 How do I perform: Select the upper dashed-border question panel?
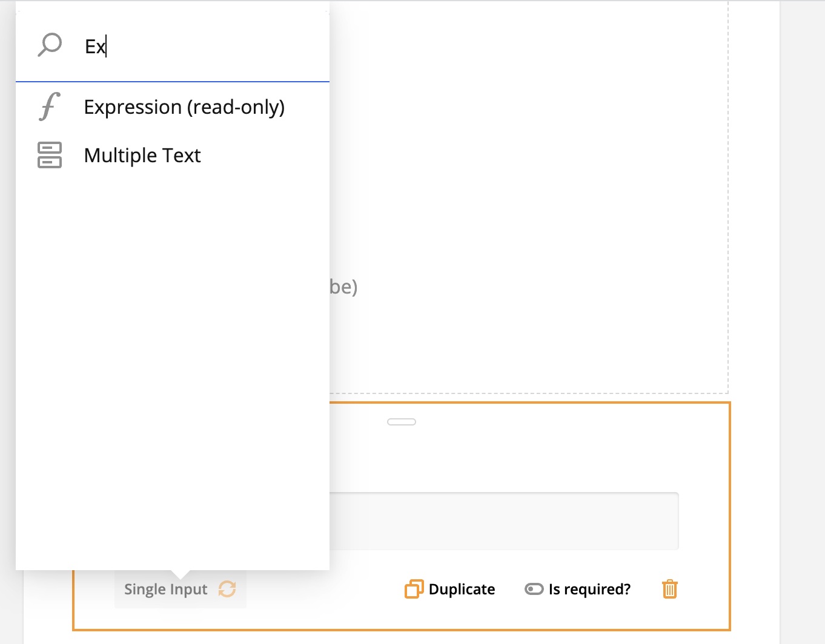click(x=527, y=182)
